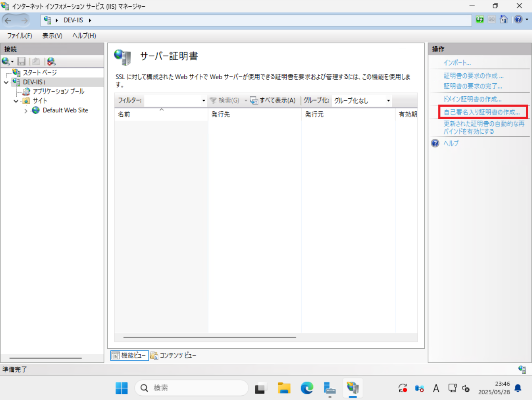The height and width of the screenshot is (400, 532).
Task: Sort by the 名前 column header
Action: tap(161, 114)
